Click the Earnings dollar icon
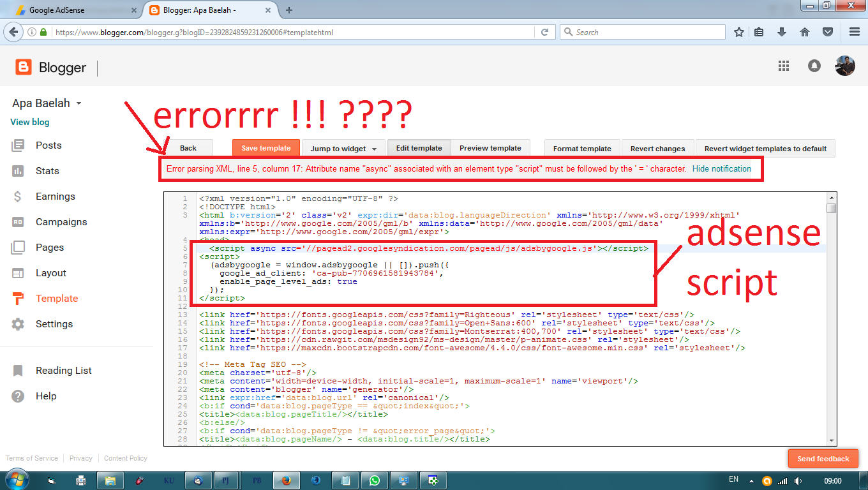The image size is (868, 490). [x=18, y=197]
